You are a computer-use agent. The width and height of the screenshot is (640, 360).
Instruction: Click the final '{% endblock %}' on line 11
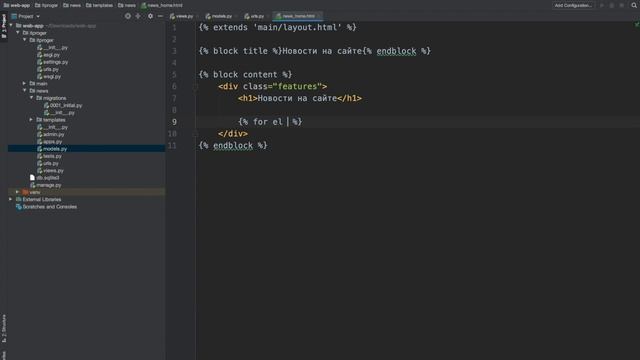(233, 145)
